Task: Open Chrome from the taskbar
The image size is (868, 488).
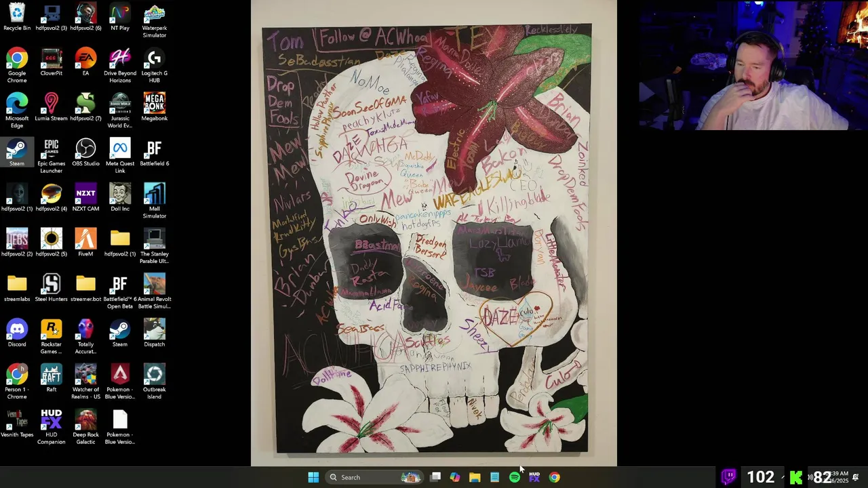Action: pos(555,477)
